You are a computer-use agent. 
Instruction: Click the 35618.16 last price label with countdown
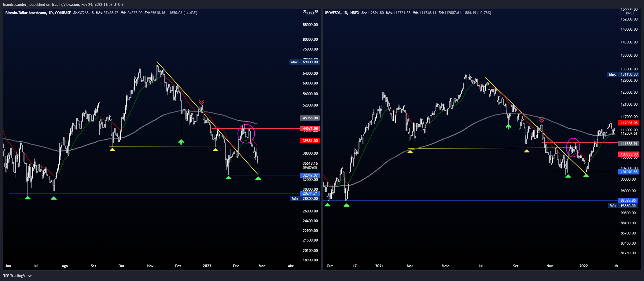310,166
